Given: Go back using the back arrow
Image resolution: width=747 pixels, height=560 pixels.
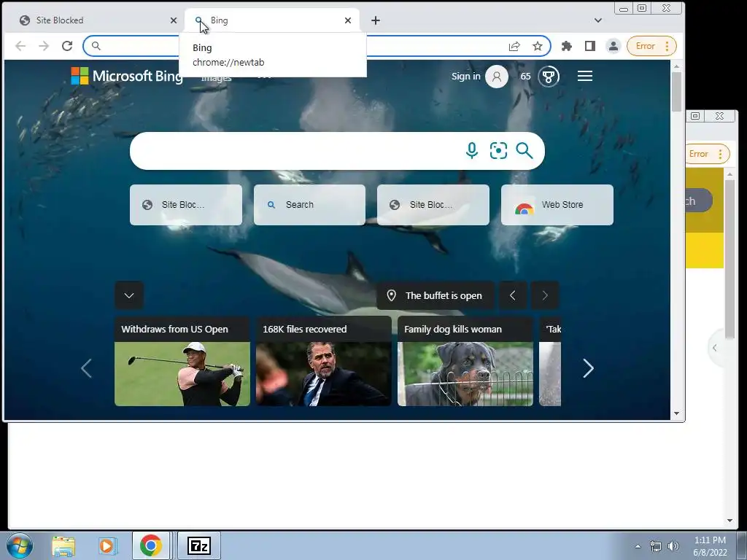Looking at the screenshot, I should pyautogui.click(x=20, y=46).
